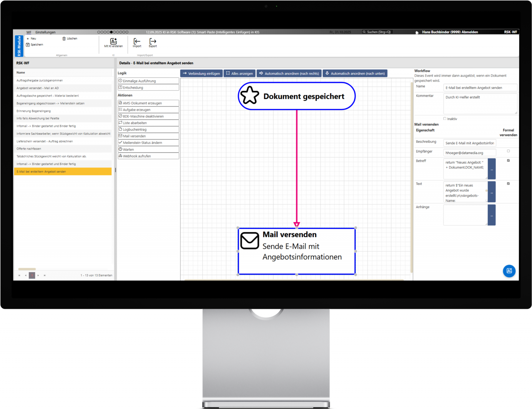Open the WF menu
532x409 pixels.
[29, 32]
